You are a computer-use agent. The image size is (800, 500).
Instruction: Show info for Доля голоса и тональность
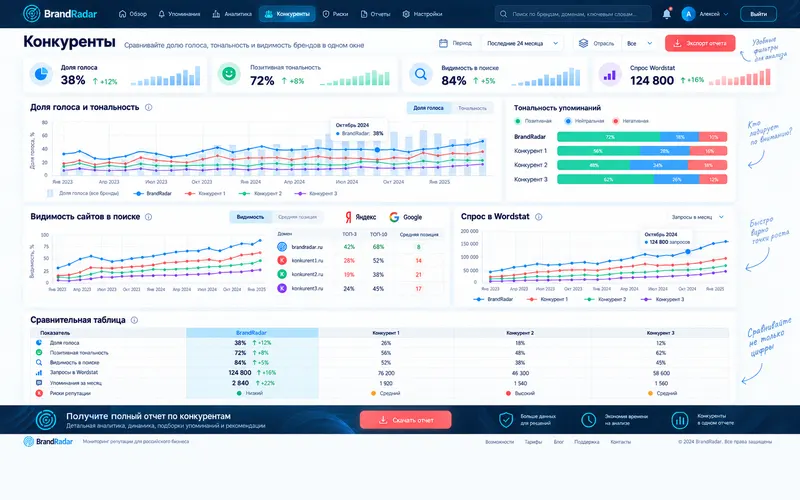point(148,107)
